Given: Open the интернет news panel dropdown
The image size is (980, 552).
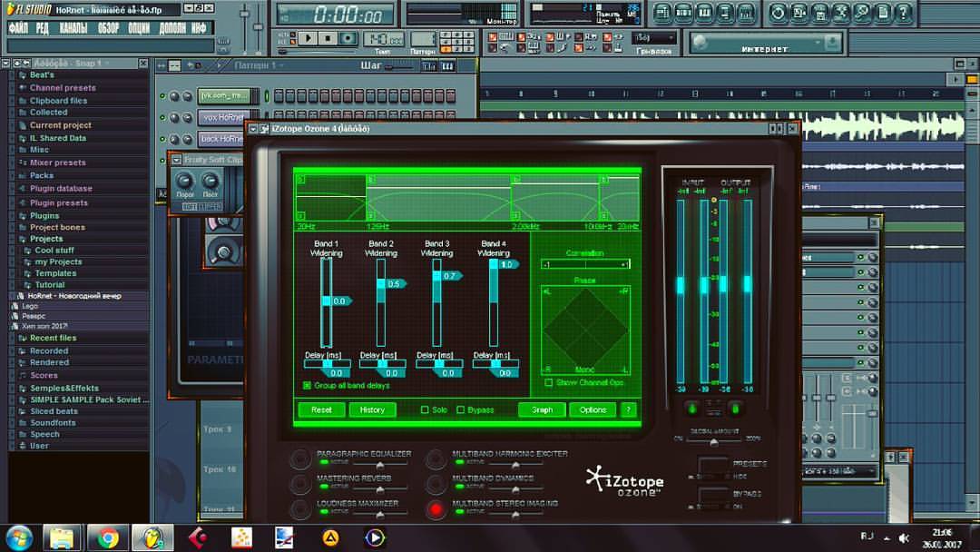Looking at the screenshot, I should point(817,43).
